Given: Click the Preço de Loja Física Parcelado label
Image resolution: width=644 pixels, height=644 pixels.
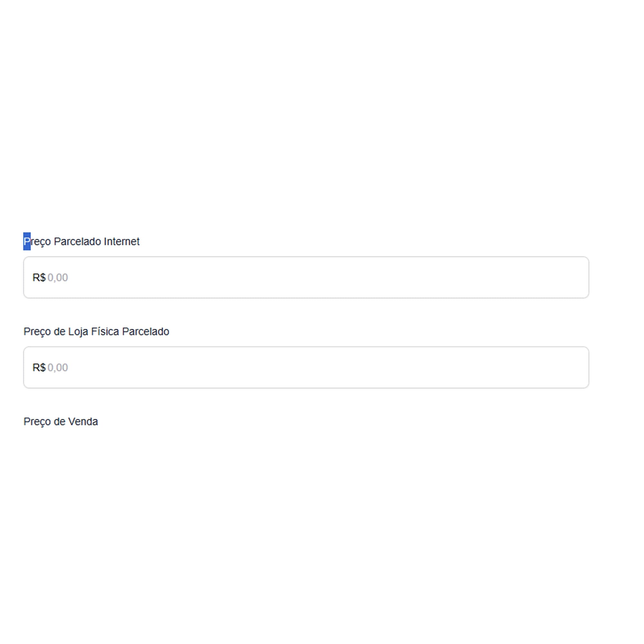Looking at the screenshot, I should [x=96, y=331].
